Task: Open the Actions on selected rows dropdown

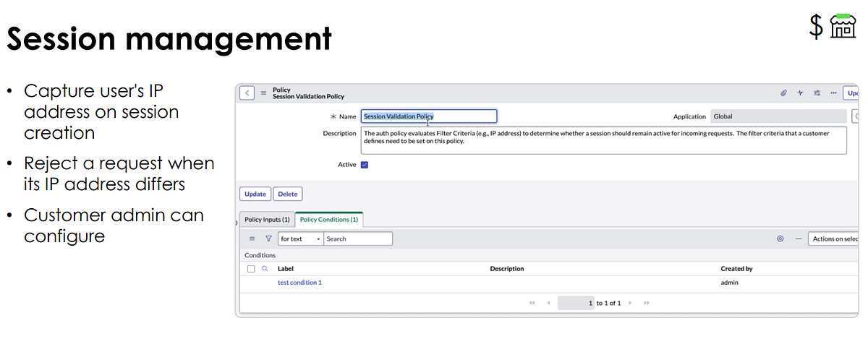Action: click(x=834, y=239)
